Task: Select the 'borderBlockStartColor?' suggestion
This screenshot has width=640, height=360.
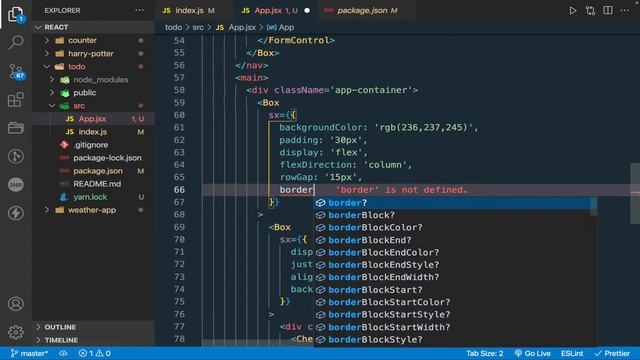Action: [x=452, y=302]
